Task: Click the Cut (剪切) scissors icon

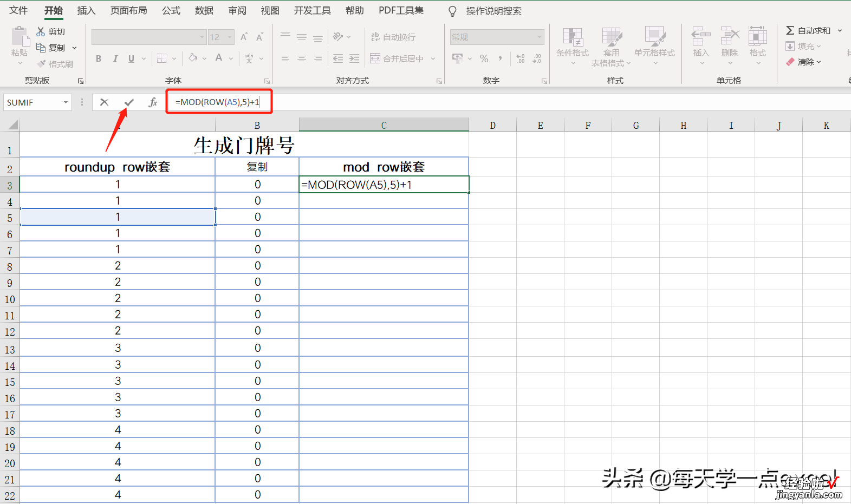Action: point(41,31)
